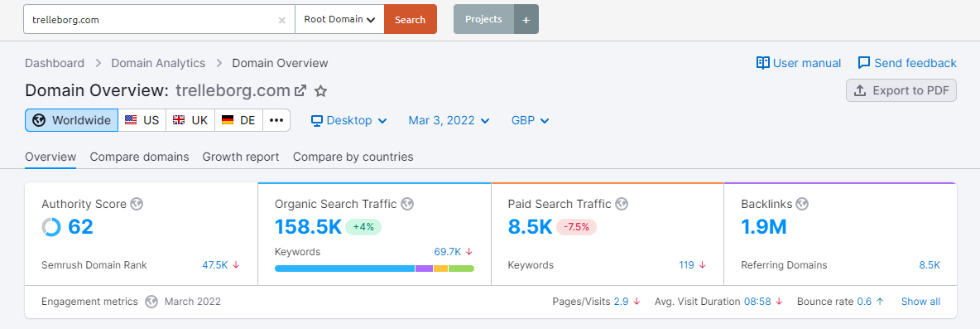
Task: Click the Avg. Visit Duration 08:58 value
Action: [x=757, y=302]
